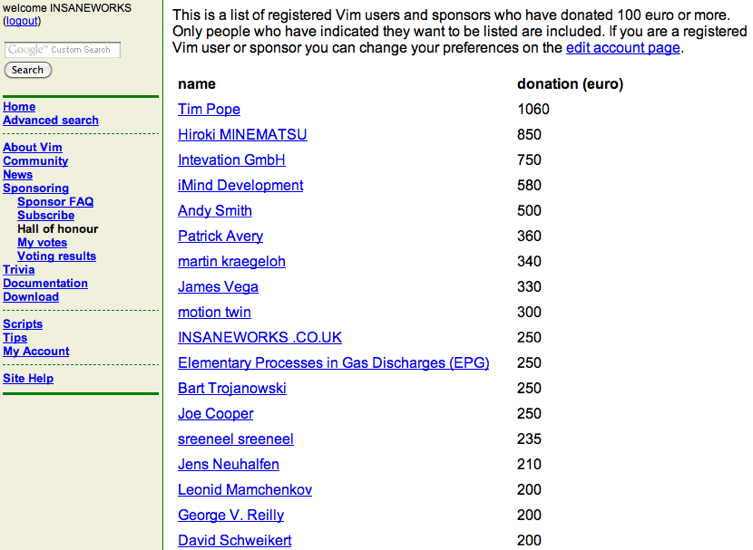Open the Documentation link
Viewport: 753px width, 550px height.
(46, 283)
